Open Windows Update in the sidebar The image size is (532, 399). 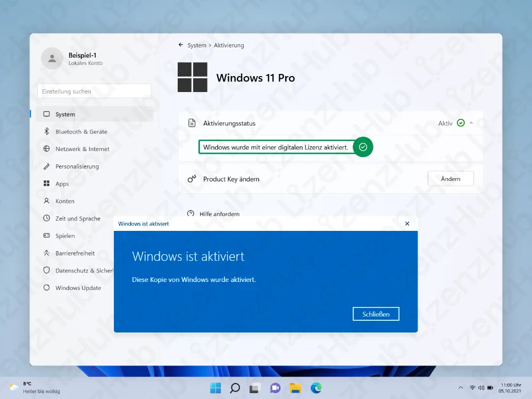coord(47,287)
